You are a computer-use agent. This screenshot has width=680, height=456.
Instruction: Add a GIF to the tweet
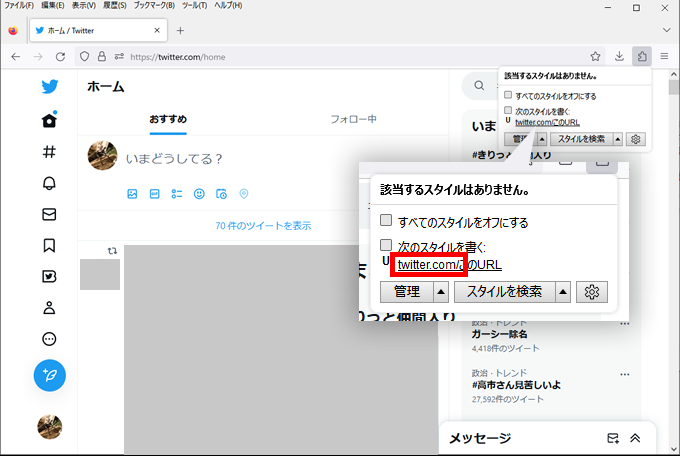pyautogui.click(x=154, y=194)
